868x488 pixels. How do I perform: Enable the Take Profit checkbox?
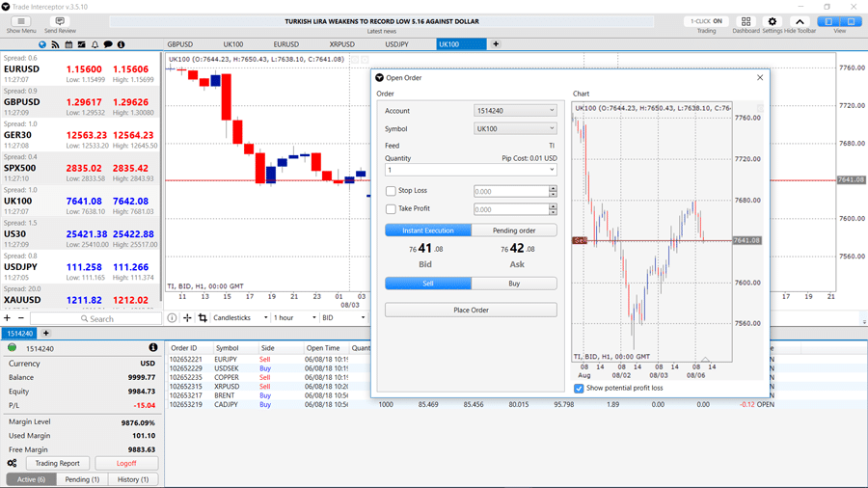[x=391, y=209]
